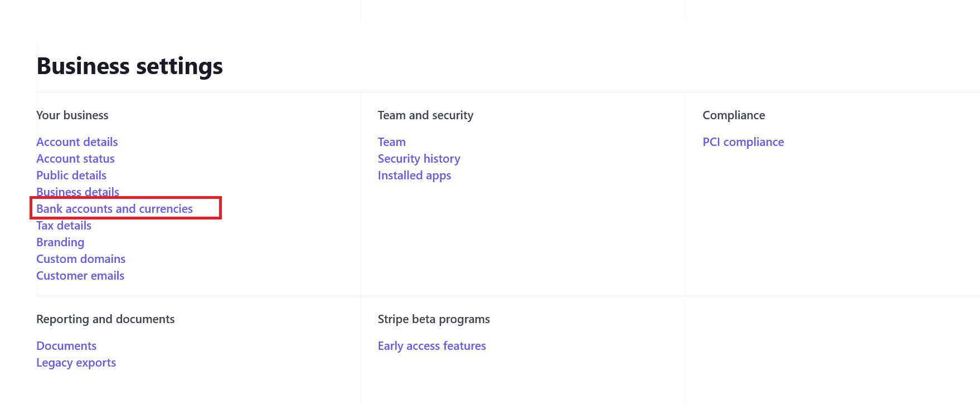View Security history
Screen dimensions: 980x405
(x=419, y=159)
